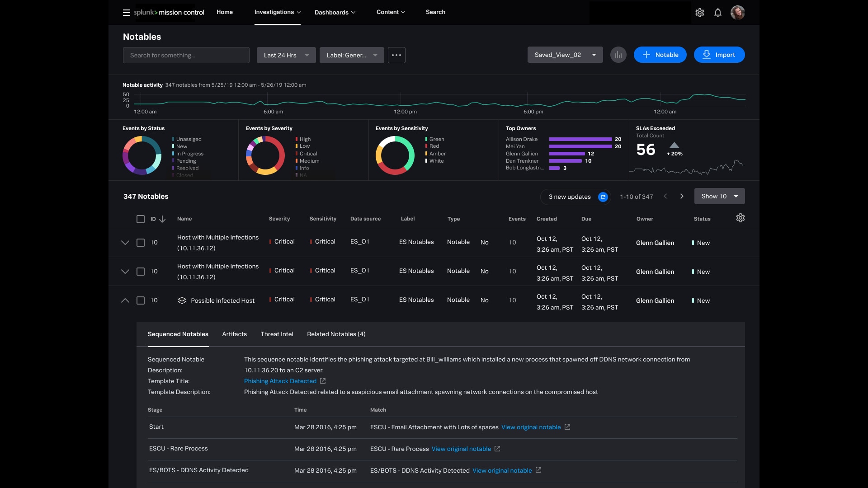Go to next page of notables
The height and width of the screenshot is (488, 868).
(x=682, y=197)
